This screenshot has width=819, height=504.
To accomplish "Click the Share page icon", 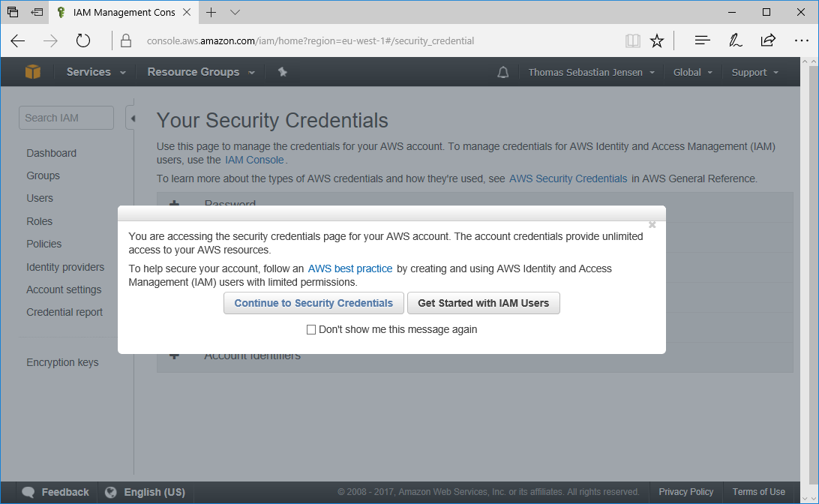I will click(x=768, y=40).
